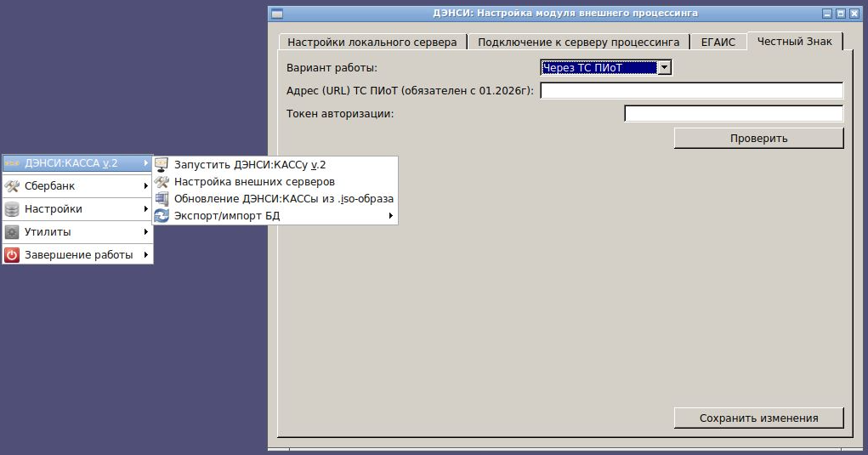Expand the Сбербанк submenu arrow

tap(145, 186)
